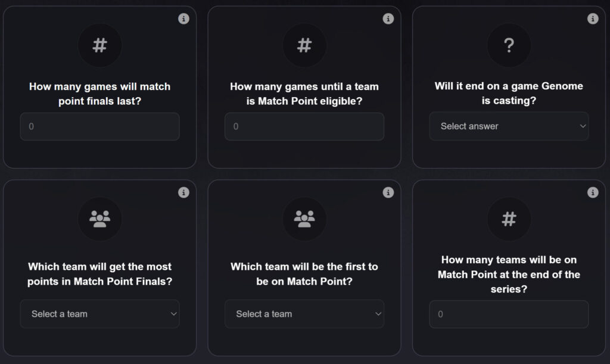Click info icon on match point finals games card

[183, 19]
